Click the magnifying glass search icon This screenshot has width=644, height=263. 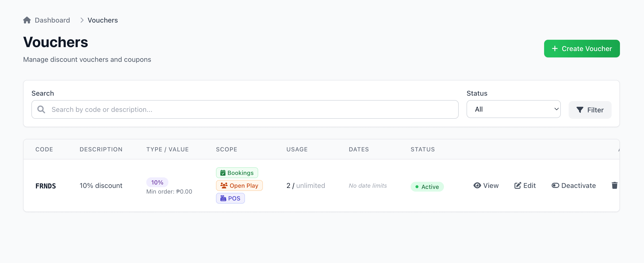coord(41,109)
